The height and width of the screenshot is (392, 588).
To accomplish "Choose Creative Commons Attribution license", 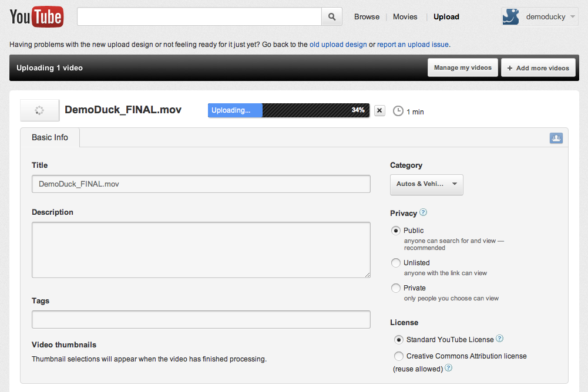I will (399, 356).
